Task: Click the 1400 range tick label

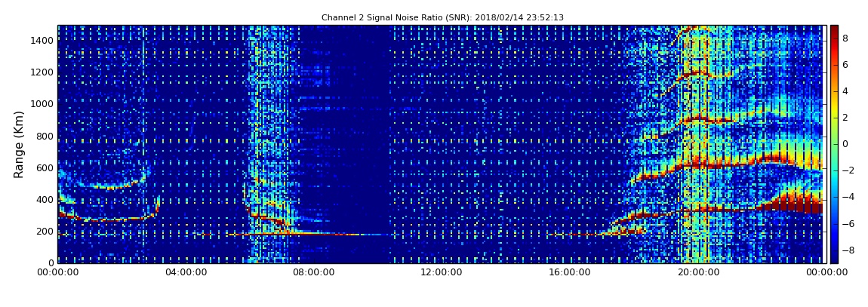Action: tap(42, 41)
